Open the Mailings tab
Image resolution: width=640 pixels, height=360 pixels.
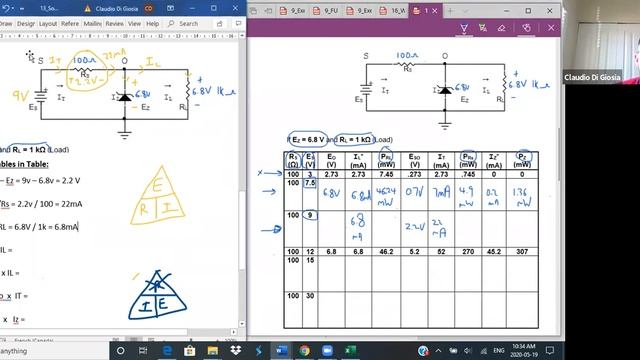tap(92, 24)
